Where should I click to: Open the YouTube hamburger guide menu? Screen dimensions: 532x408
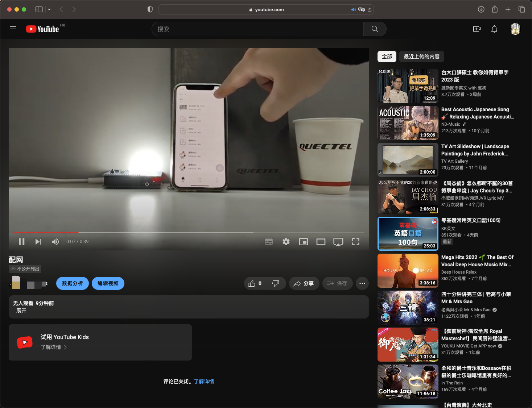pos(13,29)
